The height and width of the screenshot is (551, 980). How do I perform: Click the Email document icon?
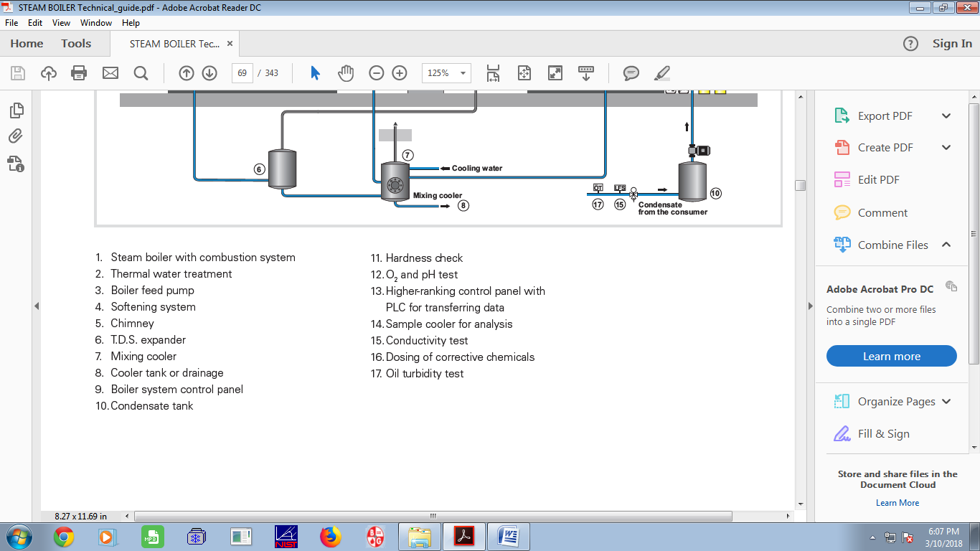(110, 72)
